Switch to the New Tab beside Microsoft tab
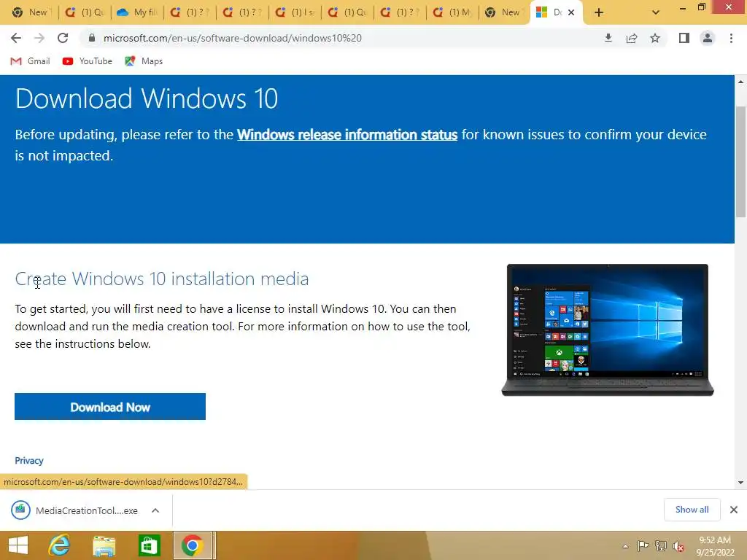 point(504,12)
